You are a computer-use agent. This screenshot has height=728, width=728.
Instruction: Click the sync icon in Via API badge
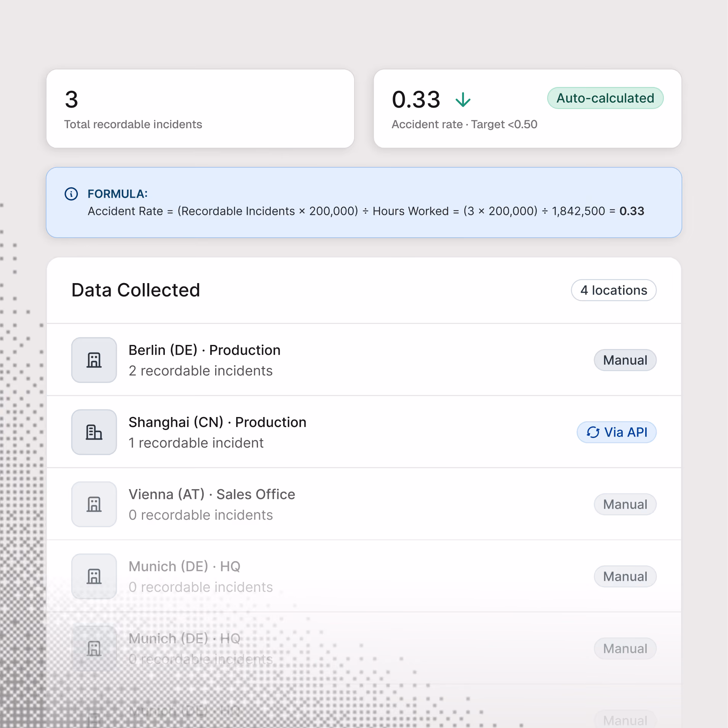coord(593,432)
